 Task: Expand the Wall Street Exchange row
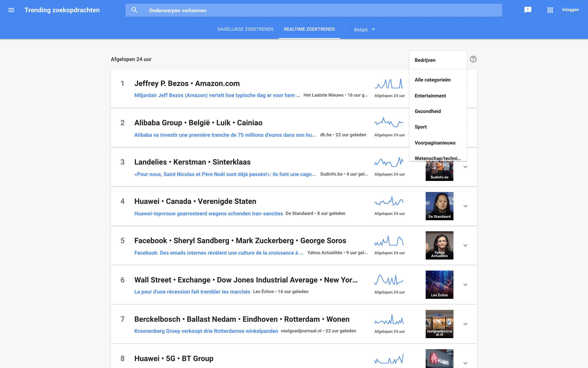pos(465,285)
